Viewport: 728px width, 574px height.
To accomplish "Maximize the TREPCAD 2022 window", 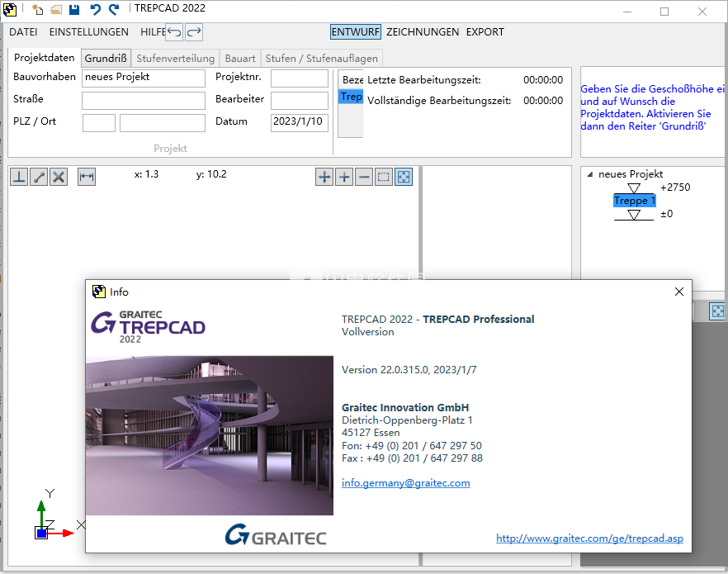I will 664,12.
